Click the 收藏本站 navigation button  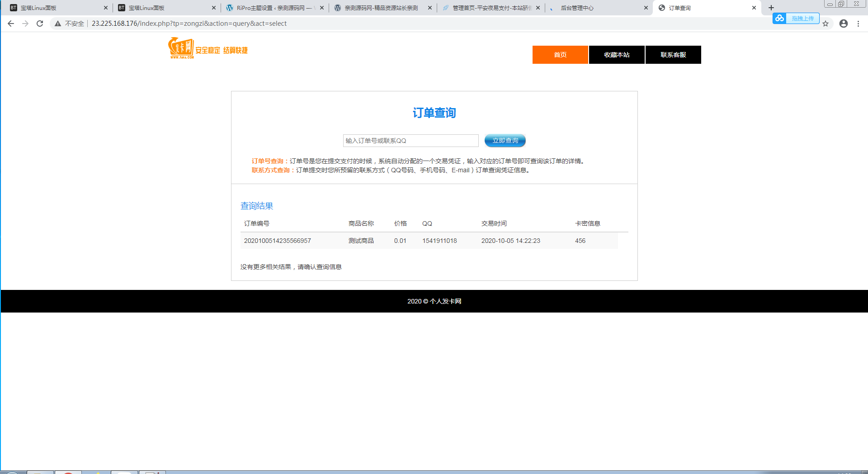pyautogui.click(x=617, y=55)
